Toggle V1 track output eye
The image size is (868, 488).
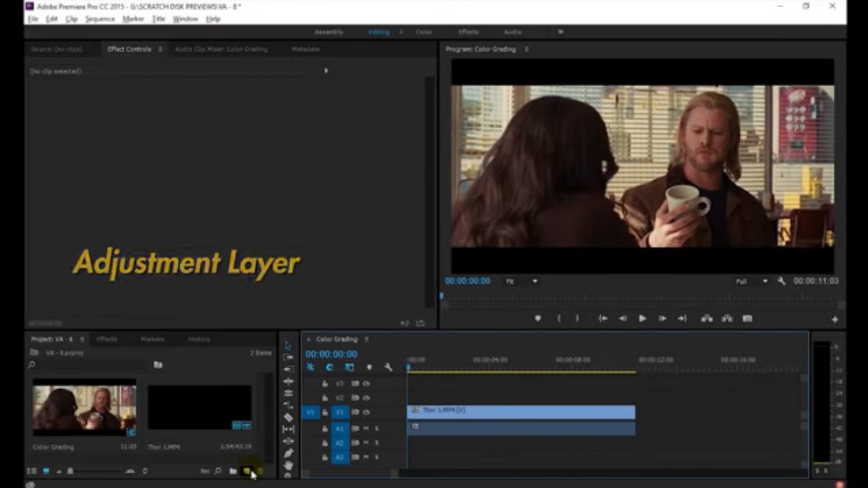point(366,412)
